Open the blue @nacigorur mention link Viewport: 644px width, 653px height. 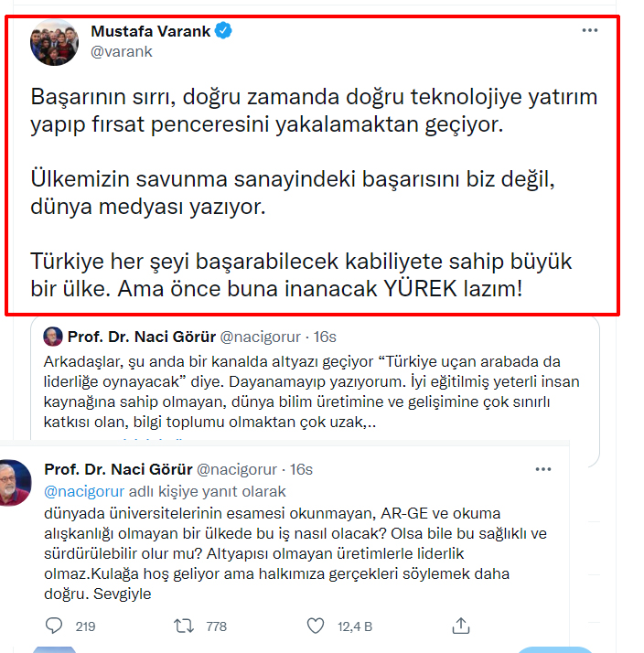[84, 491]
